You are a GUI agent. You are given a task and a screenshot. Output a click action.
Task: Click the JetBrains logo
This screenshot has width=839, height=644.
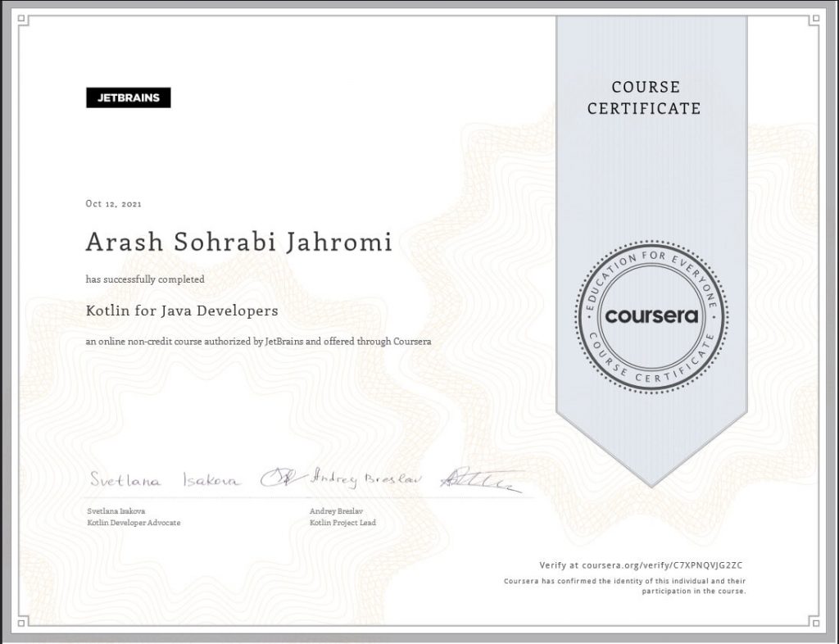pyautogui.click(x=129, y=98)
